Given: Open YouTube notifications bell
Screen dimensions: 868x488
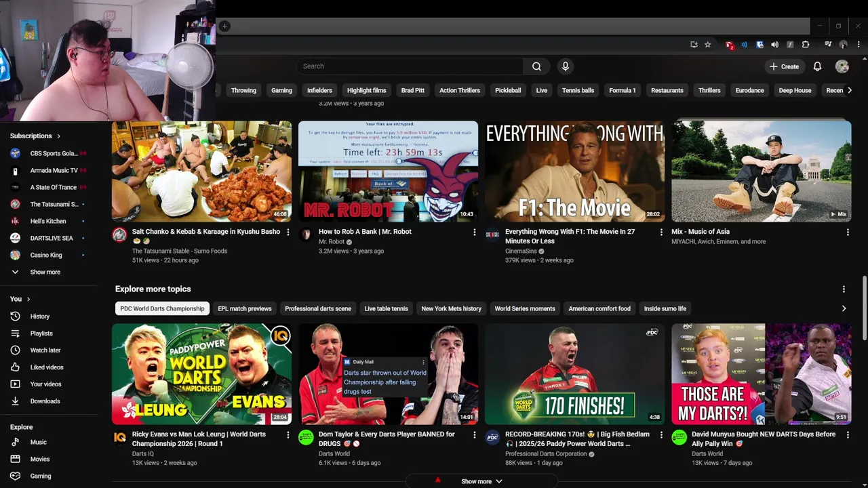Looking at the screenshot, I should pos(817,66).
